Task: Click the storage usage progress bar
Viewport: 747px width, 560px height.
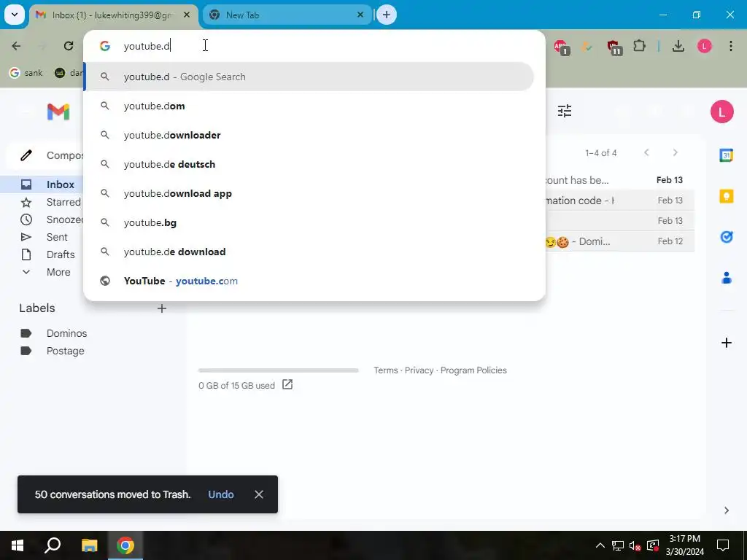Action: (278, 370)
